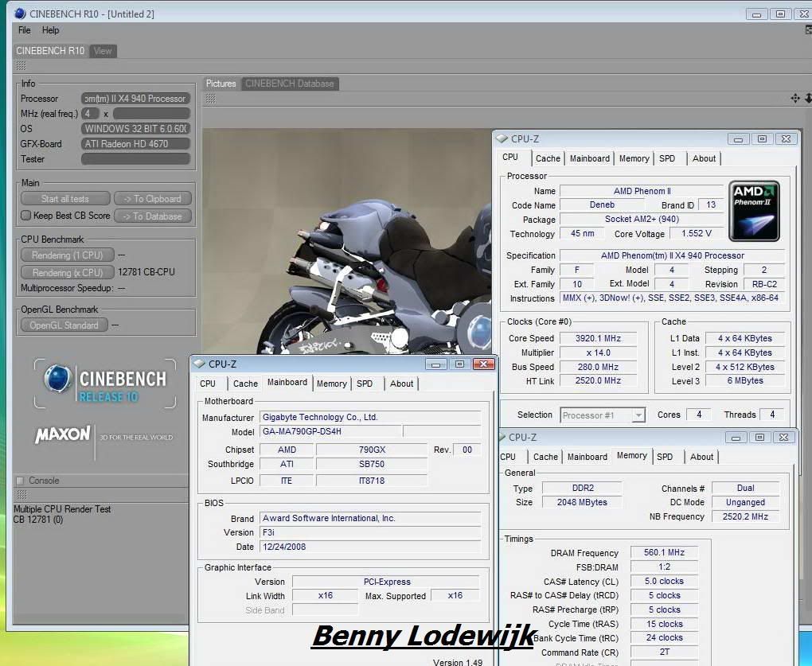
Task: Click the Start all tests button
Action: click(65, 199)
